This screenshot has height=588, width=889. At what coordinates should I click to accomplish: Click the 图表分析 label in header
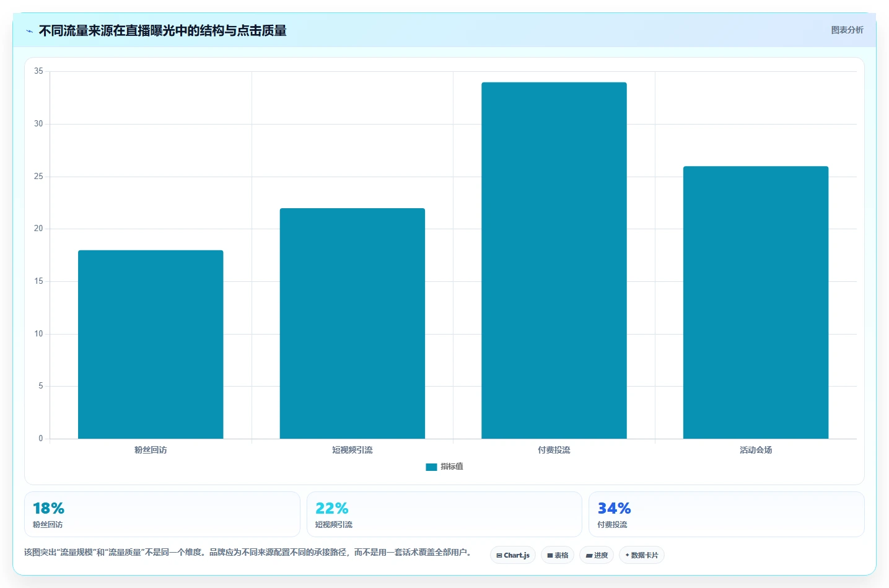[x=847, y=30]
